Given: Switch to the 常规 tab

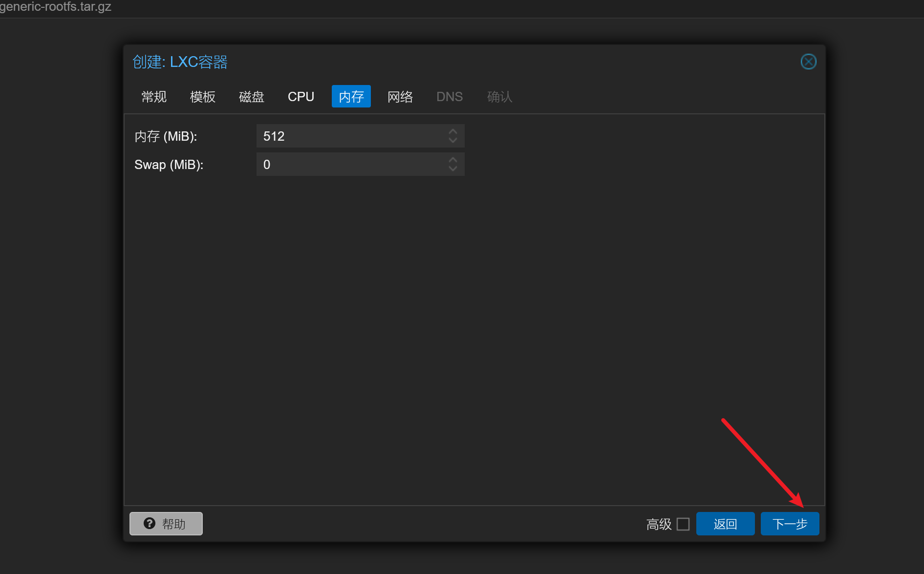Looking at the screenshot, I should [x=154, y=97].
